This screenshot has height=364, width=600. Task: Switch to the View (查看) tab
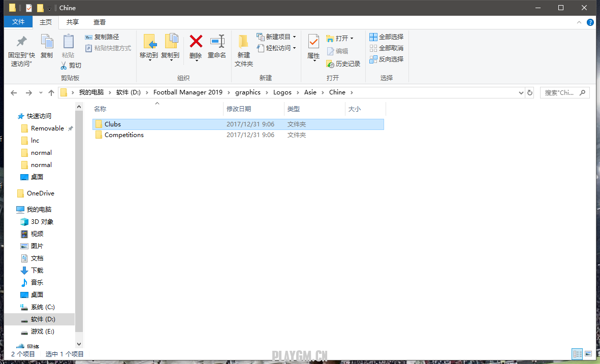click(100, 22)
